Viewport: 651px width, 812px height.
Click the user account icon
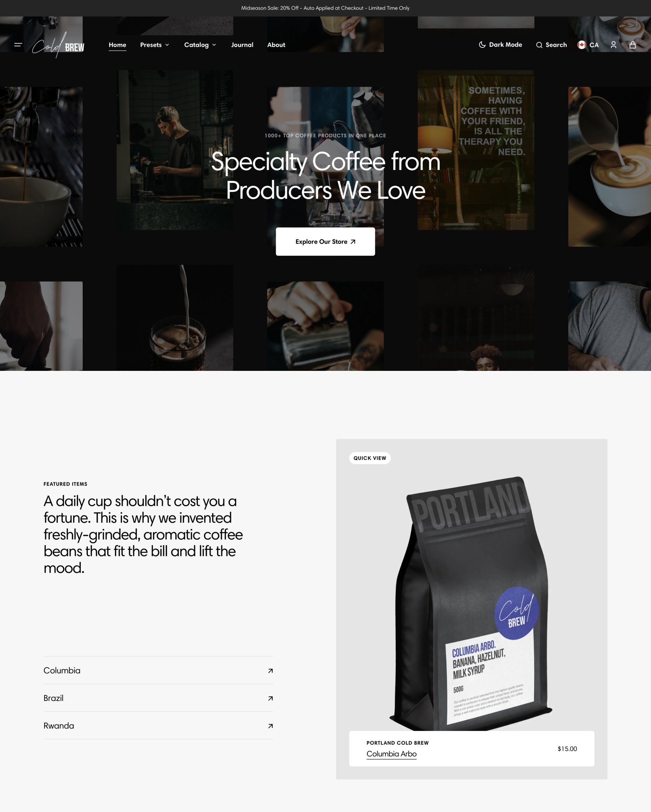615,45
